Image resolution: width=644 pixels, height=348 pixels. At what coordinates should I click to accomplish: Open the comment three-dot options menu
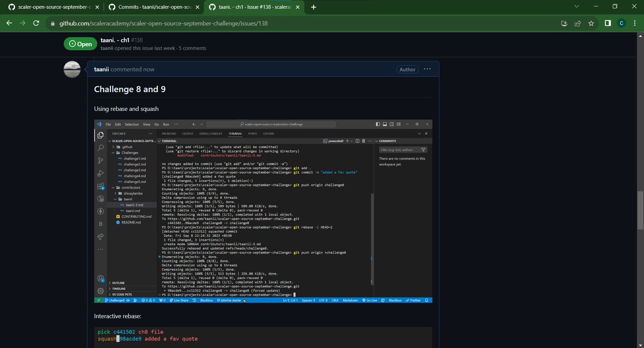428,69
